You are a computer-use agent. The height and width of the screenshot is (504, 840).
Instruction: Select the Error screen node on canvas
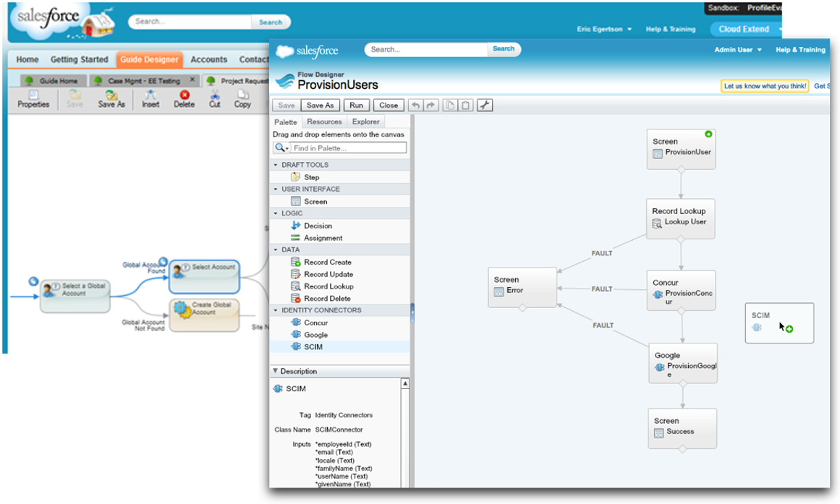[x=522, y=287]
